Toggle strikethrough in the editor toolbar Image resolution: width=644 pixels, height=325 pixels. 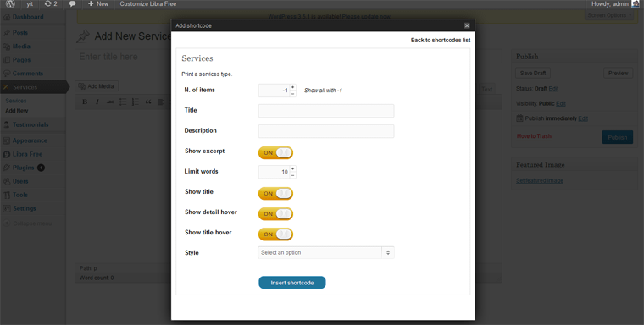(110, 102)
